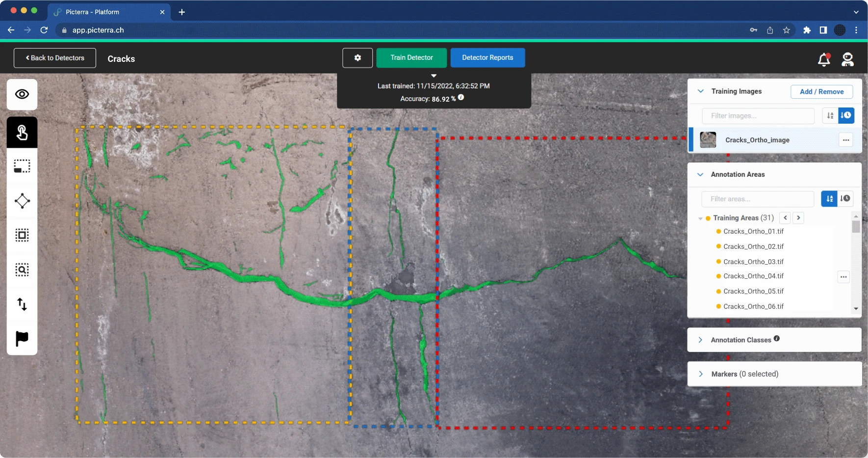Open Chrome menu three dots

(x=856, y=30)
